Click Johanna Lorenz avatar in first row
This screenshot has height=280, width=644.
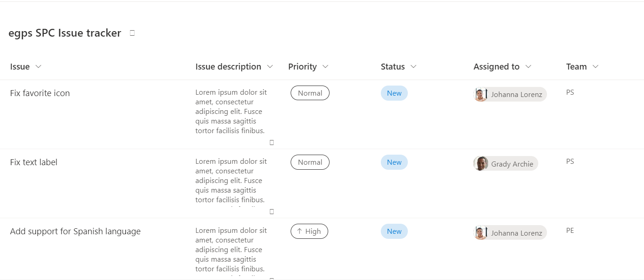click(481, 94)
